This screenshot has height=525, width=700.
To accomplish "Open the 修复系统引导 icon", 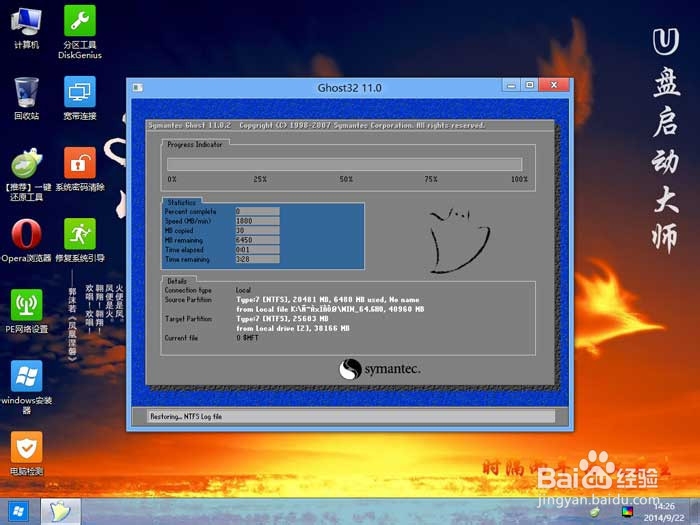I will [x=79, y=240].
